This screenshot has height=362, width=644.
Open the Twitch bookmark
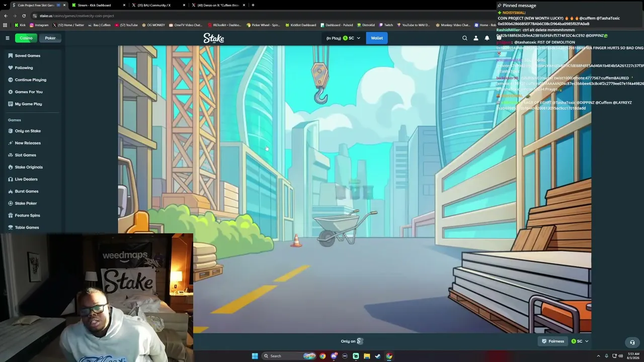click(x=386, y=25)
